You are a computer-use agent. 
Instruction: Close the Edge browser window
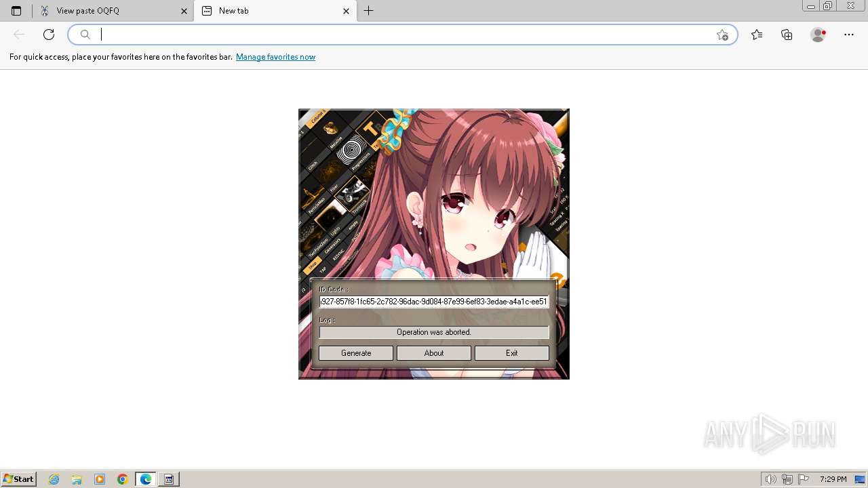pos(851,6)
